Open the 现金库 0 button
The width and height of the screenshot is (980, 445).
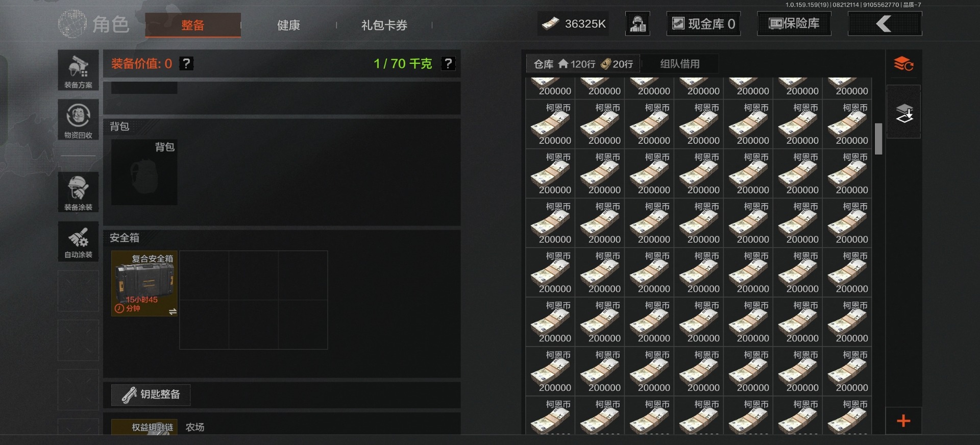click(x=704, y=23)
